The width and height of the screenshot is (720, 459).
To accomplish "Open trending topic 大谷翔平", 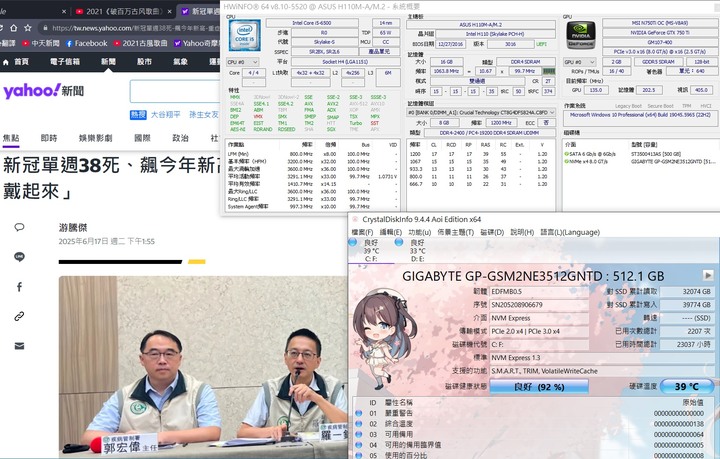I will coord(166,115).
